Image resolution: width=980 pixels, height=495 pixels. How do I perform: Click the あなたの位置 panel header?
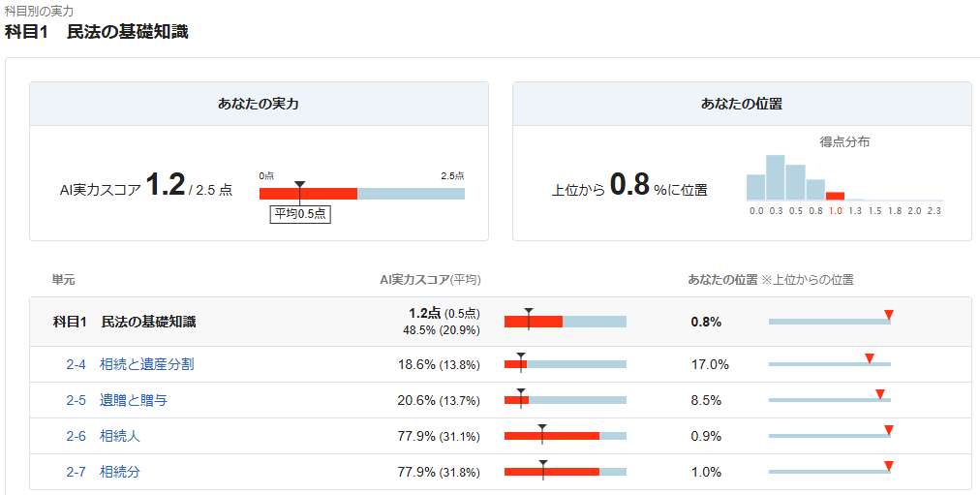(x=741, y=104)
